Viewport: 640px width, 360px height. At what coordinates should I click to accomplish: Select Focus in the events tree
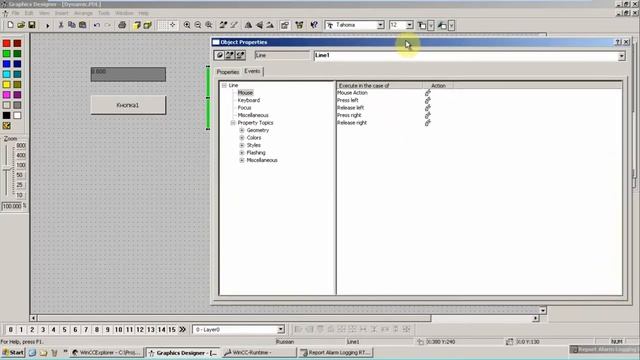point(244,108)
